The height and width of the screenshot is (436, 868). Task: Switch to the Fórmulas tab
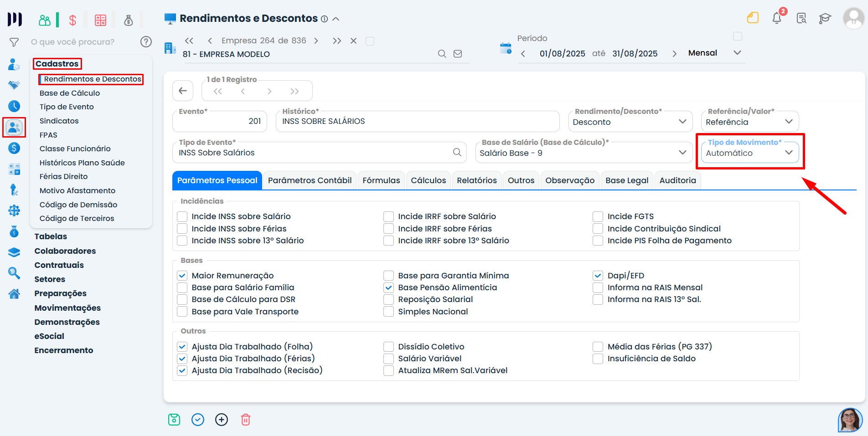tap(381, 180)
